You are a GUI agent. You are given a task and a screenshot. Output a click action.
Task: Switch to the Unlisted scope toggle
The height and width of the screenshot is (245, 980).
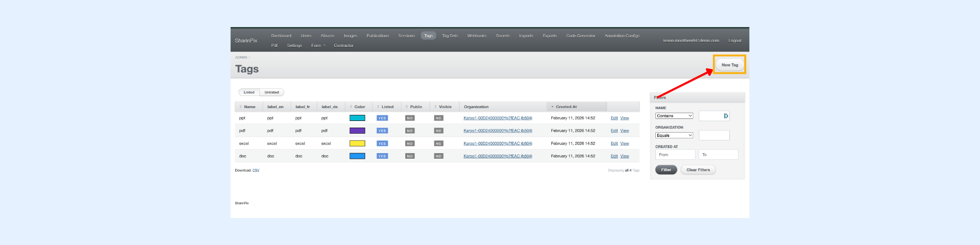(272, 92)
